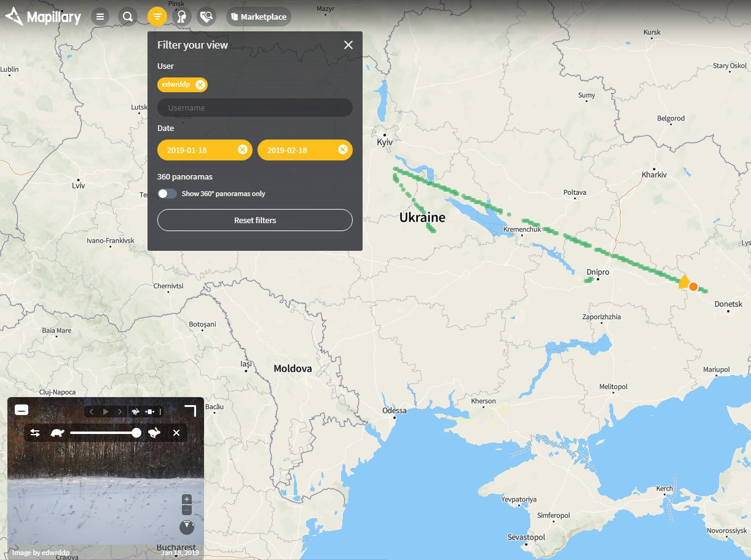Click the yellow camera direction marker
This screenshot has width=751, height=560.
click(683, 282)
